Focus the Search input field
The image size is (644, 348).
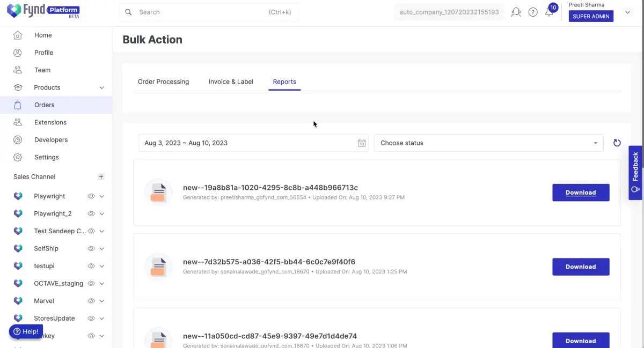209,12
